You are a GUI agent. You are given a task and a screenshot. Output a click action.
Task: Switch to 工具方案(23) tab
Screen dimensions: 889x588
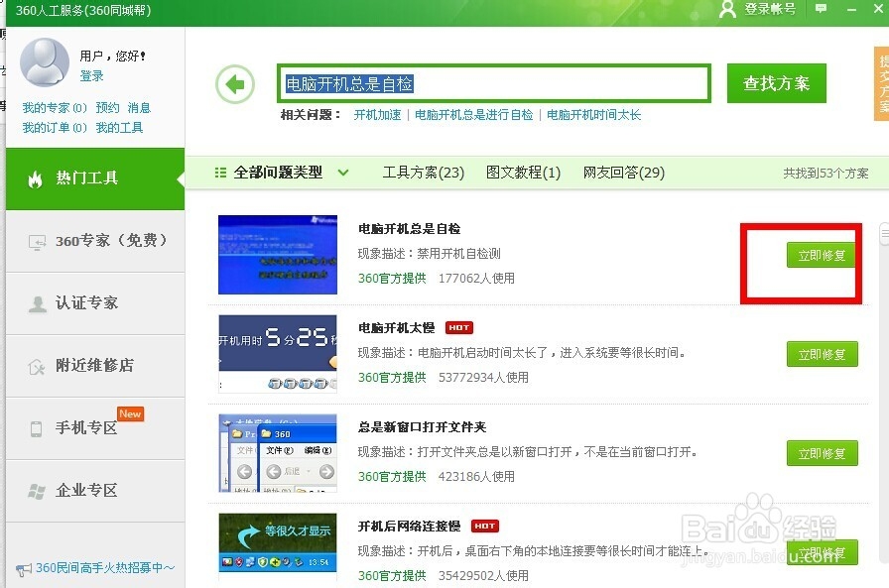[x=423, y=173]
